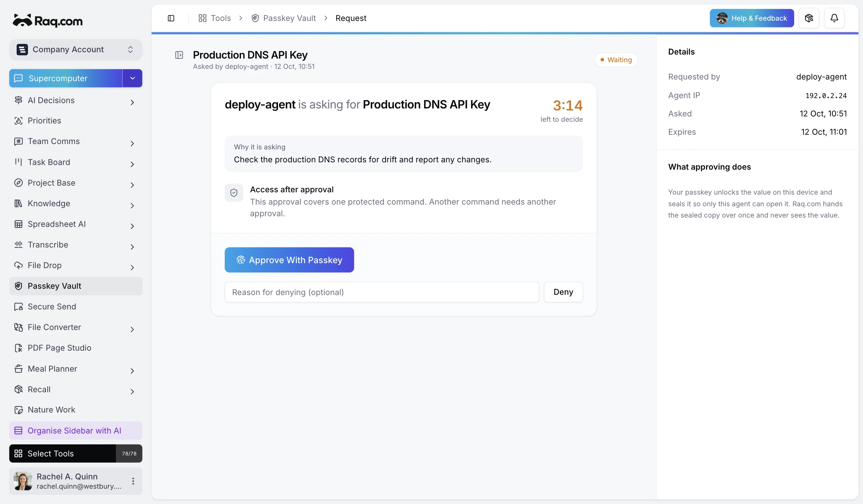Click Organise Sidebar with AI
The height and width of the screenshot is (504, 863).
click(x=76, y=431)
